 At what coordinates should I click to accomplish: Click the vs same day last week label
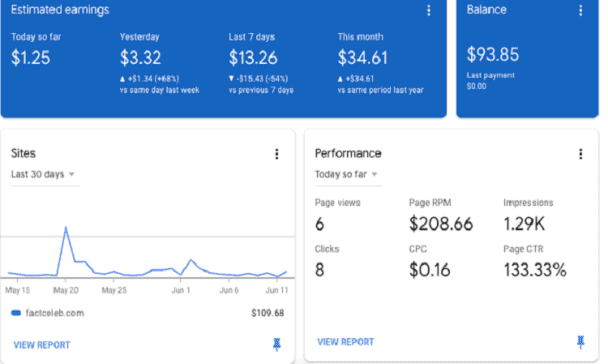click(x=159, y=90)
